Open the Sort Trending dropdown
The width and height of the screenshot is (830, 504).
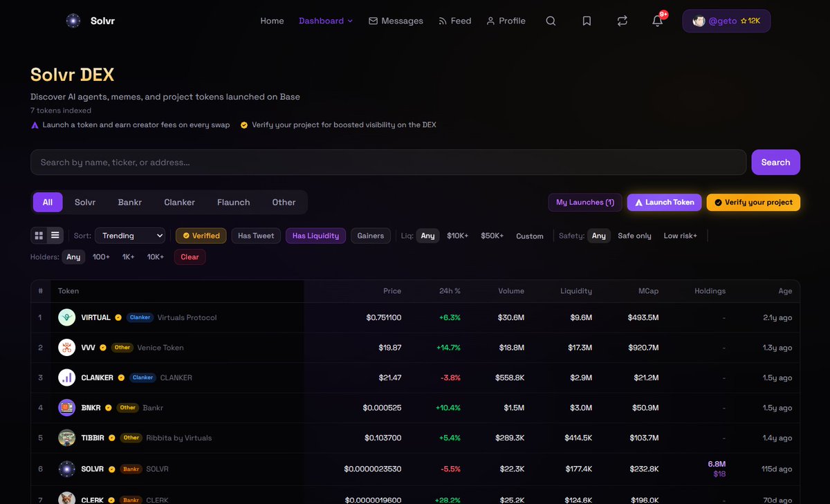pos(130,236)
